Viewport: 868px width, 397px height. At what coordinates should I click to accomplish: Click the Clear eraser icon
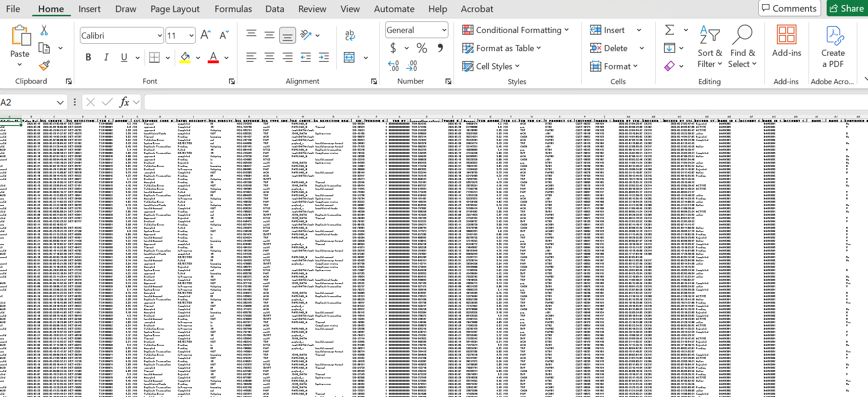click(x=670, y=66)
